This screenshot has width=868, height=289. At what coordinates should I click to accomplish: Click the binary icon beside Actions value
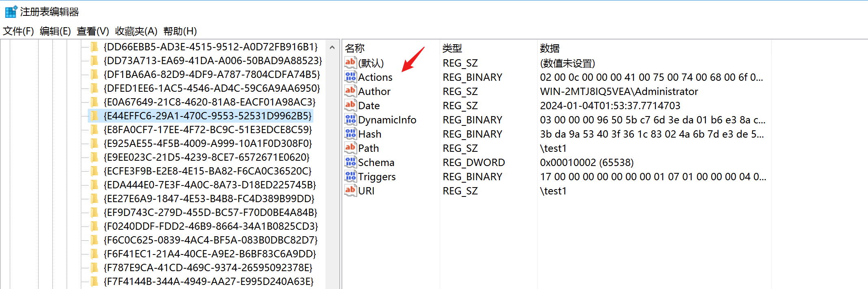[x=350, y=77]
